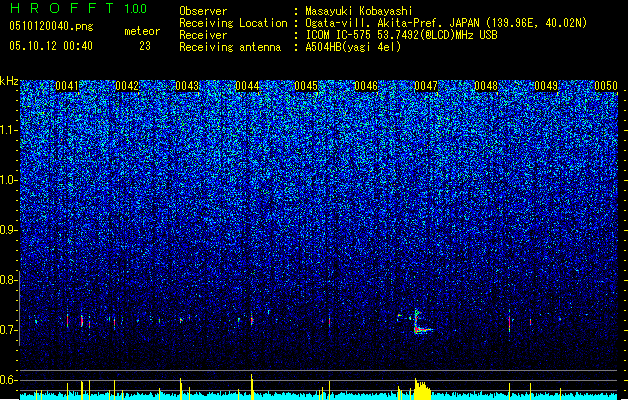
Task: Click the 0048 time marker
Action: [x=486, y=86]
